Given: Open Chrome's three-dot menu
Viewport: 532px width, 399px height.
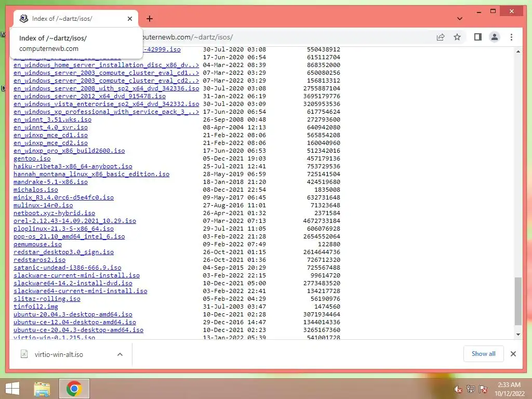Looking at the screenshot, I should (x=511, y=37).
